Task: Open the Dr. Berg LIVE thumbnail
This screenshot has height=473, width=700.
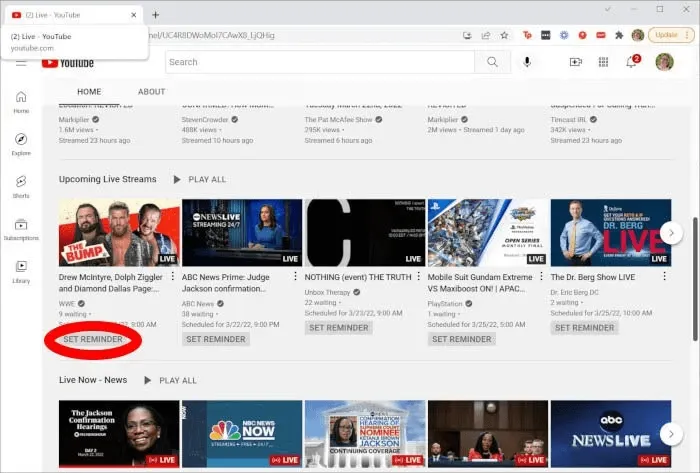Action: [x=611, y=233]
